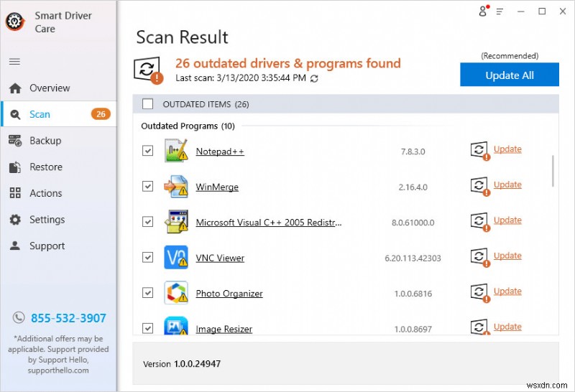The width and height of the screenshot is (575, 392).
Task: Click the Update link for Image Resizer
Action: 507,327
